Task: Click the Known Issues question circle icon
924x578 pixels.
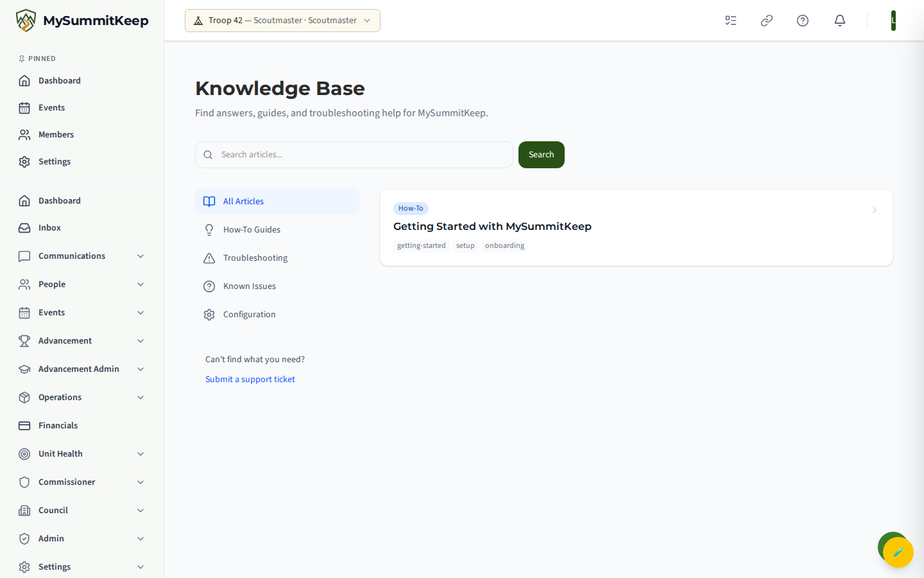Action: click(209, 286)
